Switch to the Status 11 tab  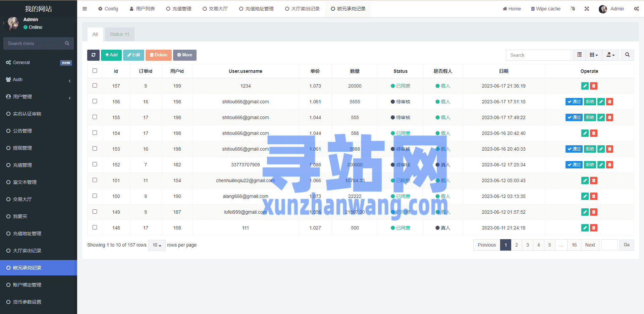click(x=119, y=34)
